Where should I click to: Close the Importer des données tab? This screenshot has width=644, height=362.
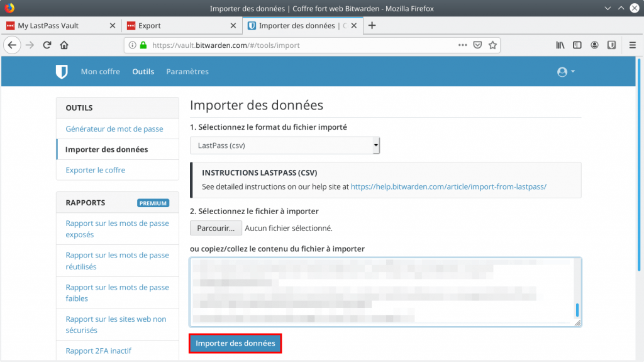(354, 26)
